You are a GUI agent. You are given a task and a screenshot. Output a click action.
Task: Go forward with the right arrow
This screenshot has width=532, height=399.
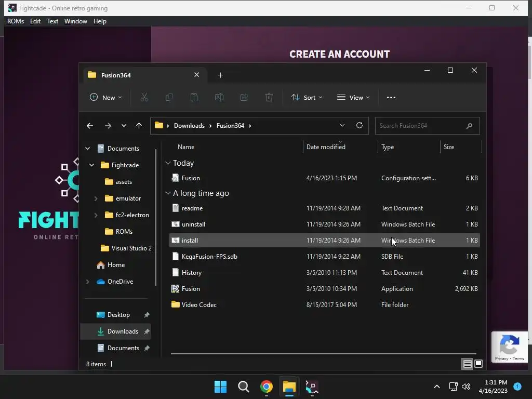(x=108, y=126)
